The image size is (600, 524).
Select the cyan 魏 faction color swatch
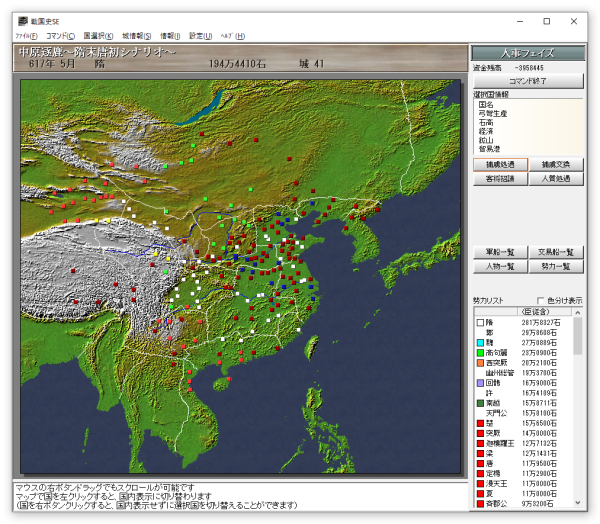pos(479,342)
